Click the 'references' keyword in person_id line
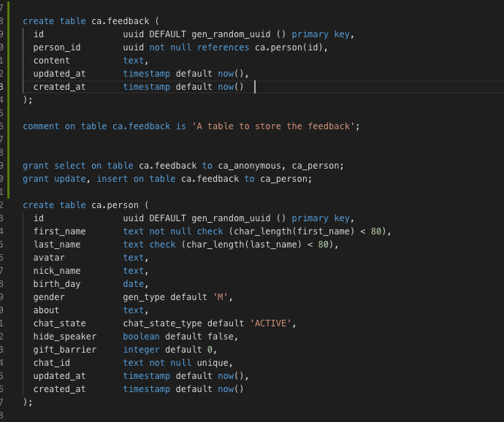 223,47
